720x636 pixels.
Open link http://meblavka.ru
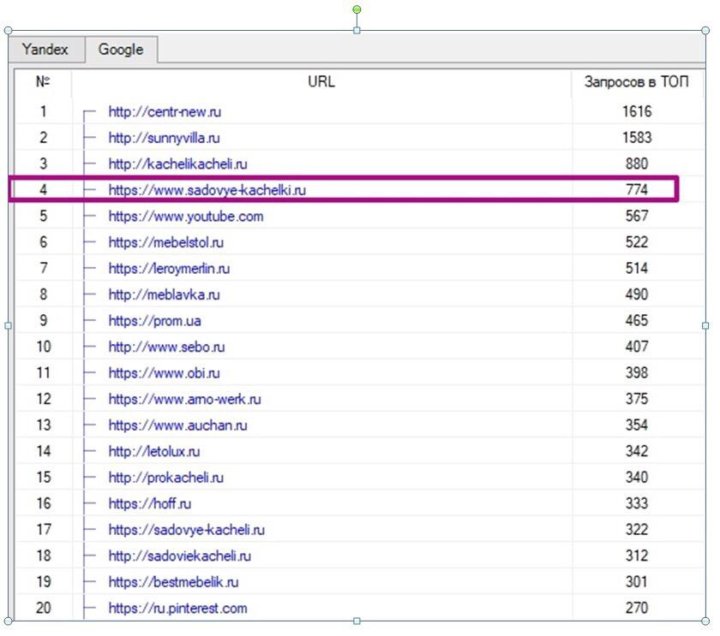164,295
